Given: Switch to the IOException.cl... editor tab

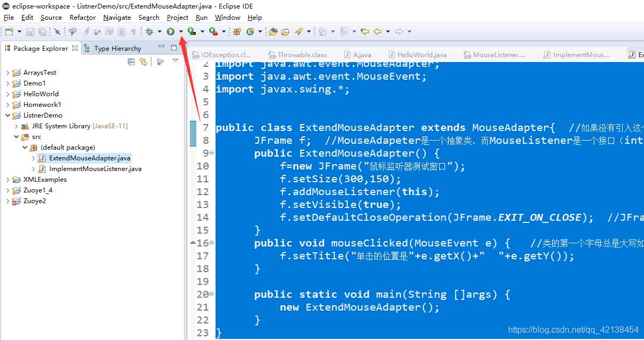Looking at the screenshot, I should [x=221, y=55].
